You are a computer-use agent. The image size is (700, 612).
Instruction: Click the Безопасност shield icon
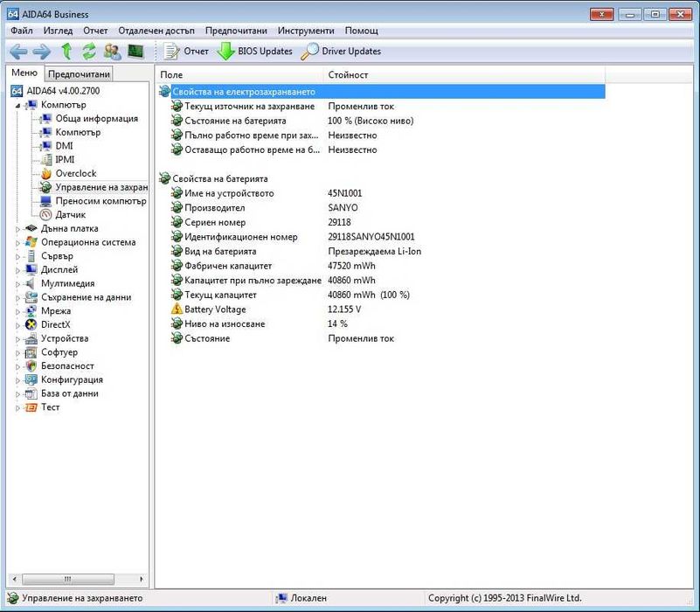click(x=31, y=365)
